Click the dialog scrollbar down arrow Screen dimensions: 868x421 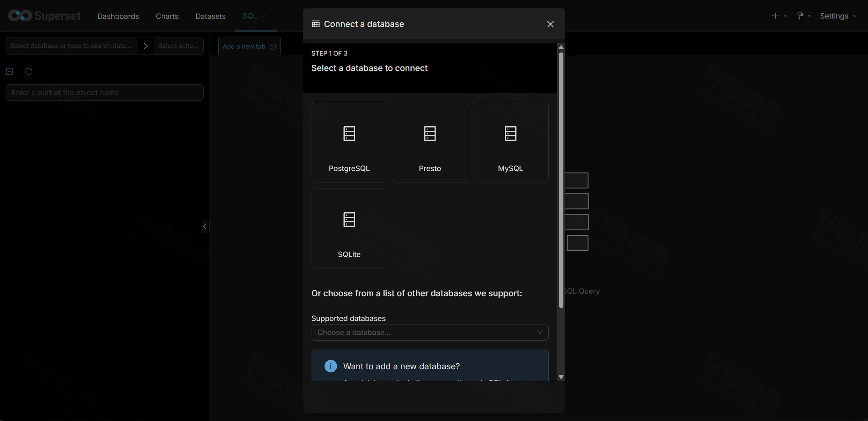tap(561, 377)
